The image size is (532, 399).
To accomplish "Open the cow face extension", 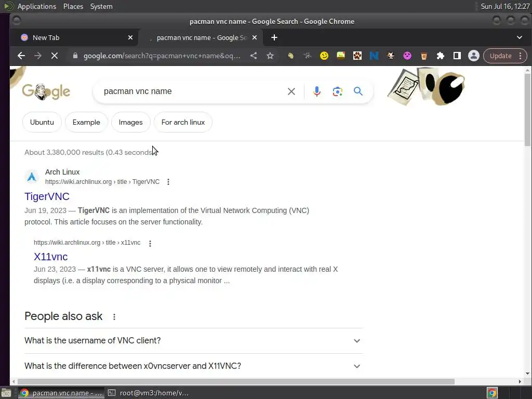I will click(x=391, y=56).
